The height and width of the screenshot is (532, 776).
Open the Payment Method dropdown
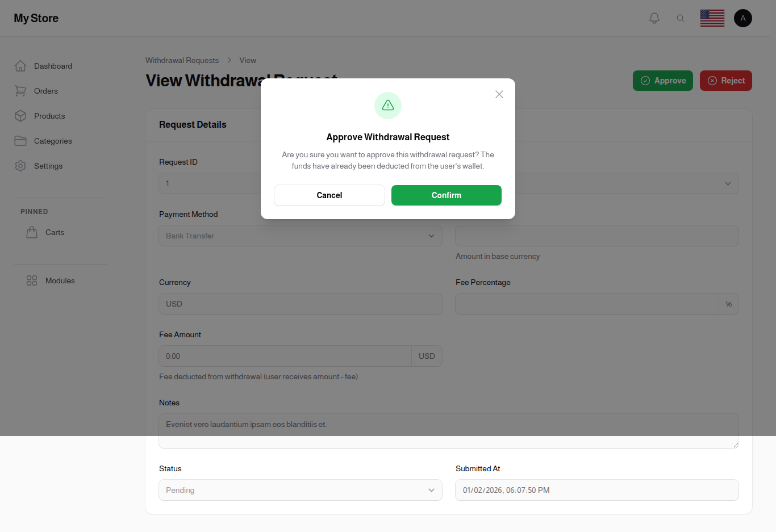pos(300,236)
